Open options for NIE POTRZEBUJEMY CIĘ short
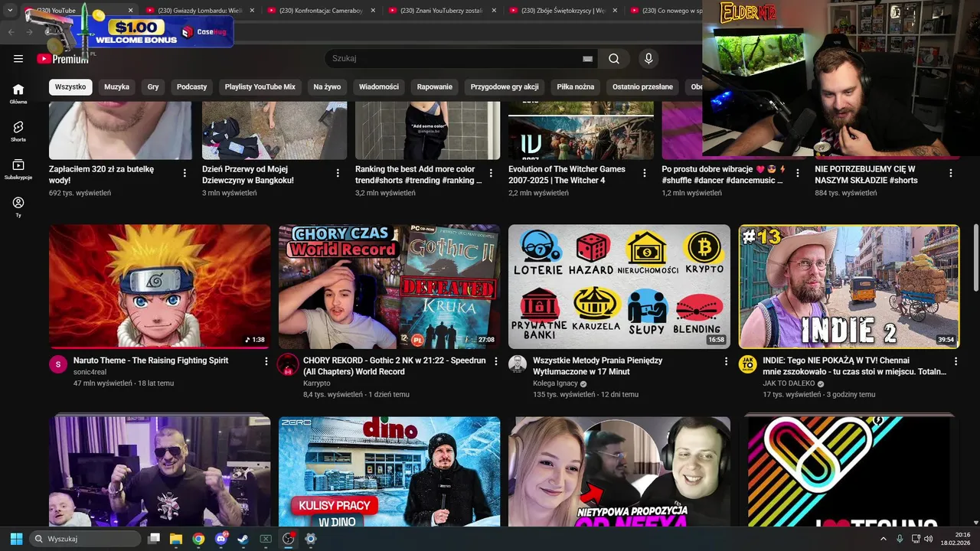 [951, 173]
